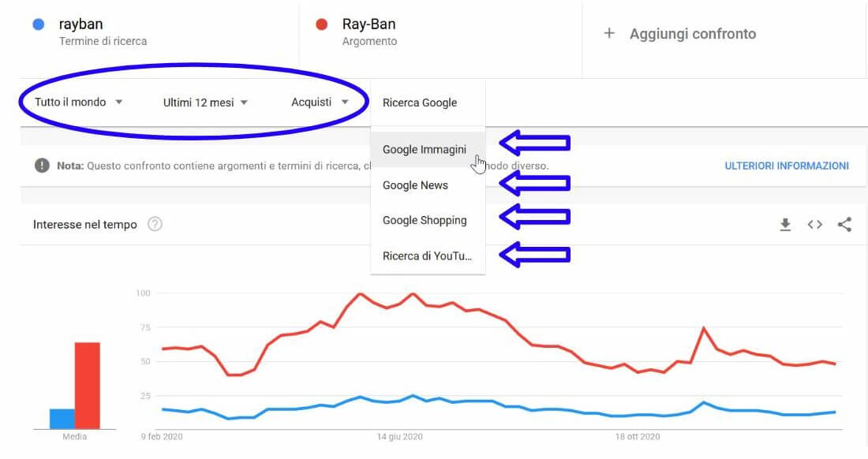The image size is (868, 459).
Task: Click the Media label under bars
Action: (x=75, y=437)
